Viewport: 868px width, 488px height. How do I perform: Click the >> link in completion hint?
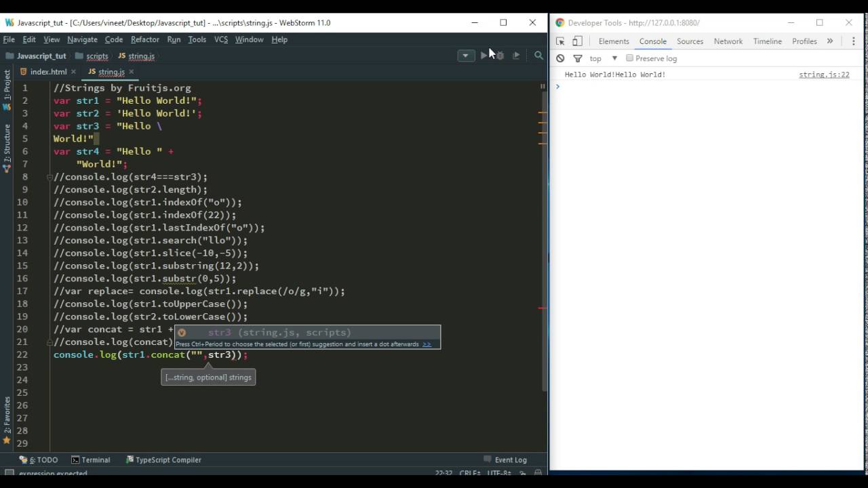pyautogui.click(x=427, y=344)
